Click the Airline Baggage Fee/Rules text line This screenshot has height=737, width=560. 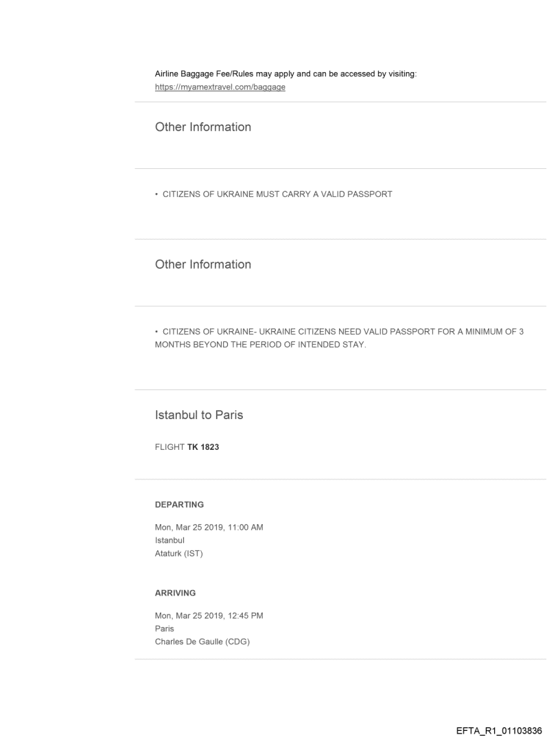pos(285,74)
